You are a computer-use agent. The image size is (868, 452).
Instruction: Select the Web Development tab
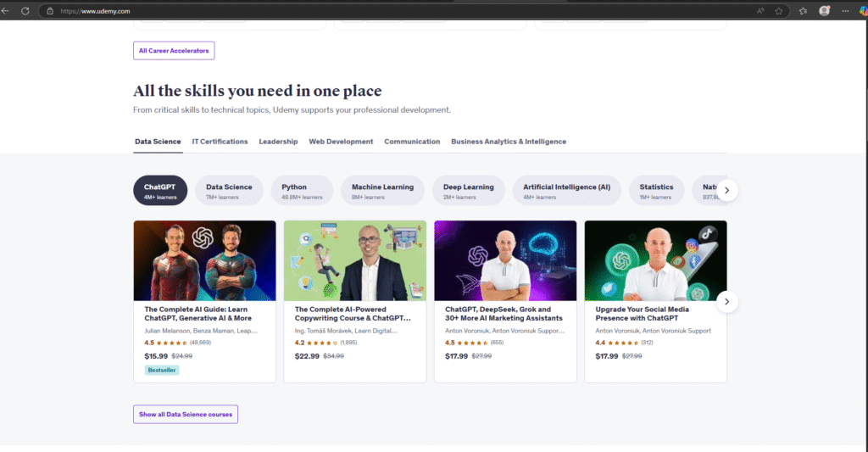(341, 142)
